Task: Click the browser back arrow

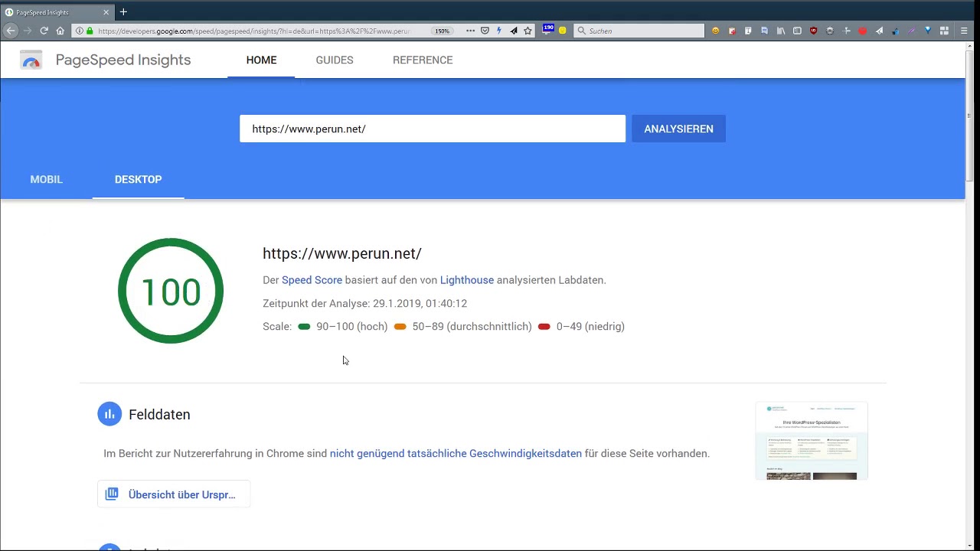Action: (x=11, y=31)
